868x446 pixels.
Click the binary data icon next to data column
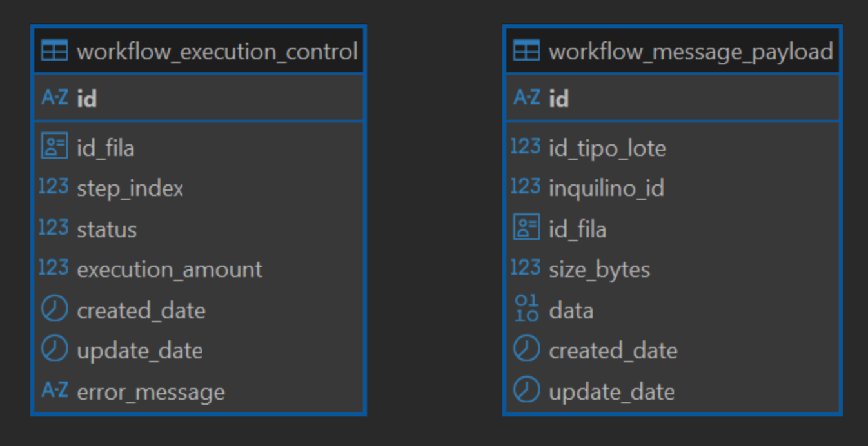pyautogui.click(x=526, y=309)
